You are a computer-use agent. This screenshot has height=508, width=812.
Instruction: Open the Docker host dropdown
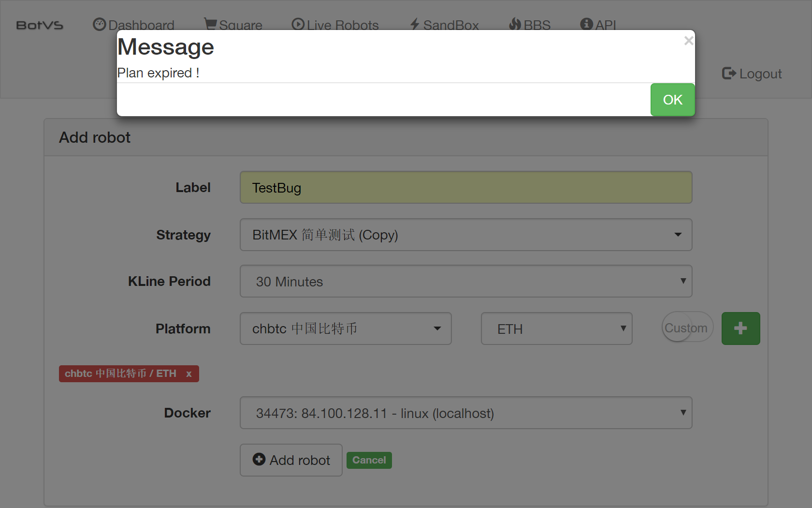click(466, 413)
